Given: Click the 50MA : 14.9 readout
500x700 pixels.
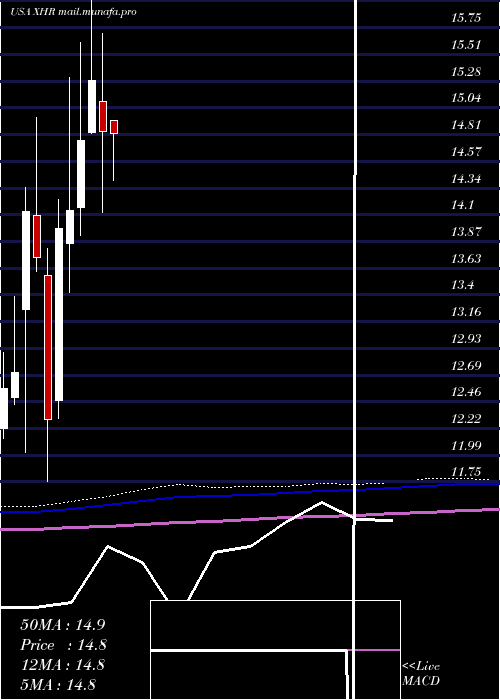Looking at the screenshot, I should (x=63, y=625).
